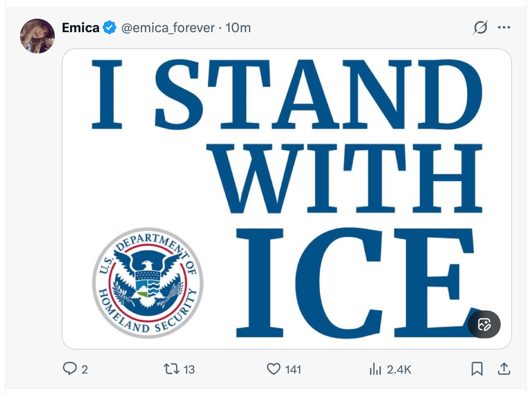Repost using the arrows icon

point(170,369)
